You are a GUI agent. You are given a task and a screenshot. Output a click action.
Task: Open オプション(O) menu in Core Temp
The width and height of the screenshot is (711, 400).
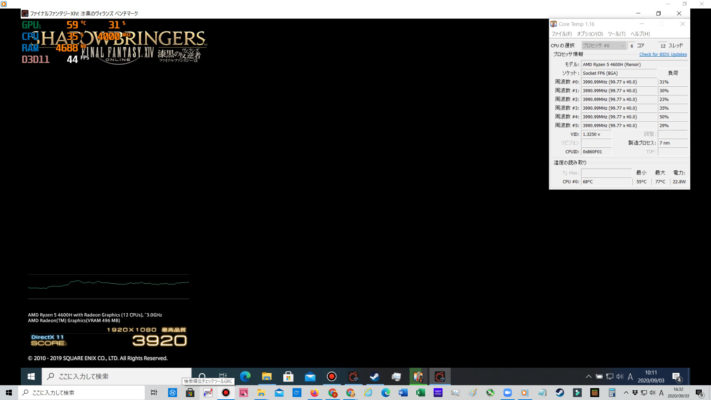tap(589, 34)
